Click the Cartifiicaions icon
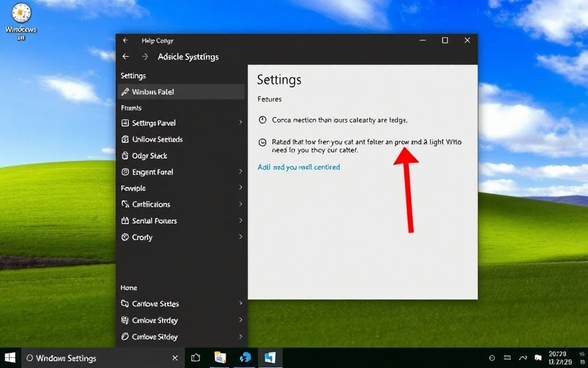588x368 pixels. (x=125, y=204)
